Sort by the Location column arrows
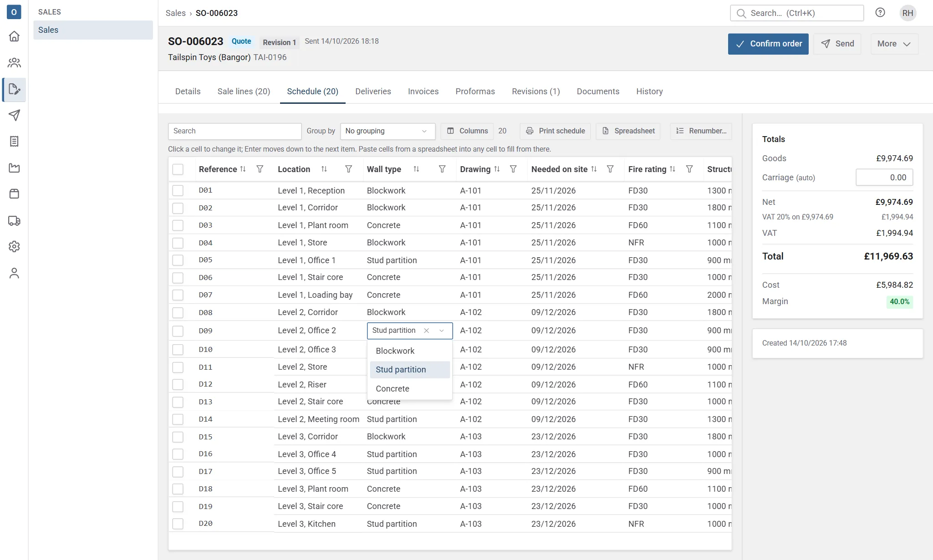This screenshot has height=560, width=933. pos(324,169)
